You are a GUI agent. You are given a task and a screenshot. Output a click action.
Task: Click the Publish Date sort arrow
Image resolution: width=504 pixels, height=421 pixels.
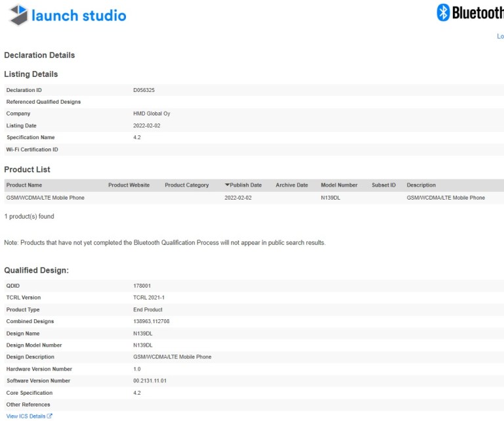227,185
